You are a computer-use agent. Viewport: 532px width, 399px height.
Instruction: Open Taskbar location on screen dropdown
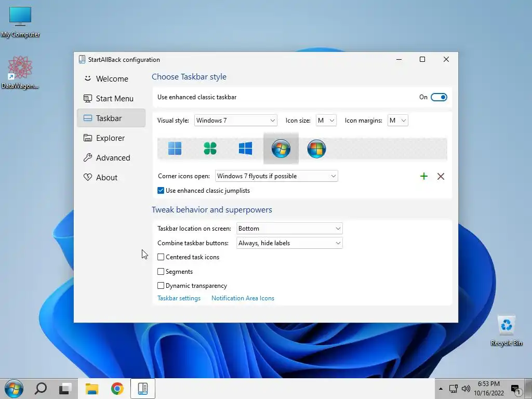coord(289,229)
